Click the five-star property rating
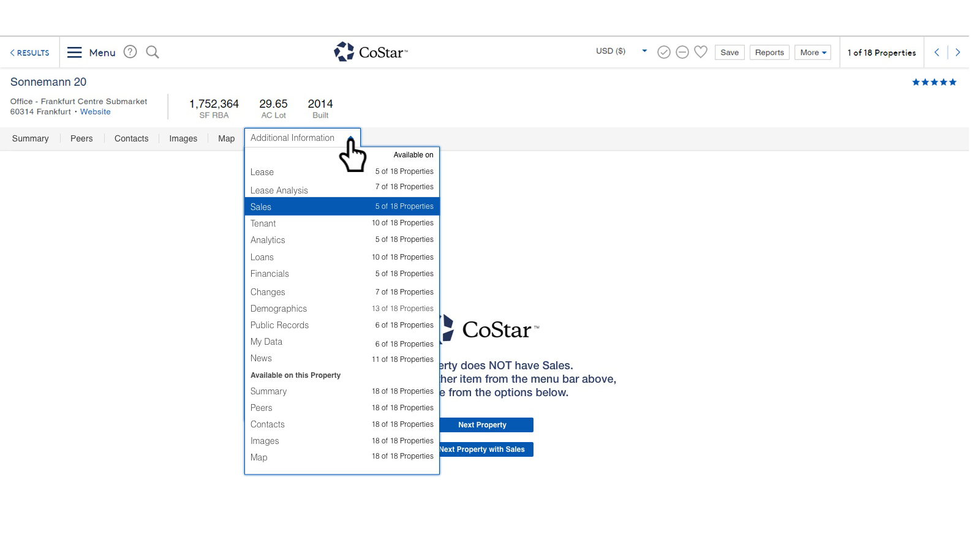 pyautogui.click(x=934, y=82)
